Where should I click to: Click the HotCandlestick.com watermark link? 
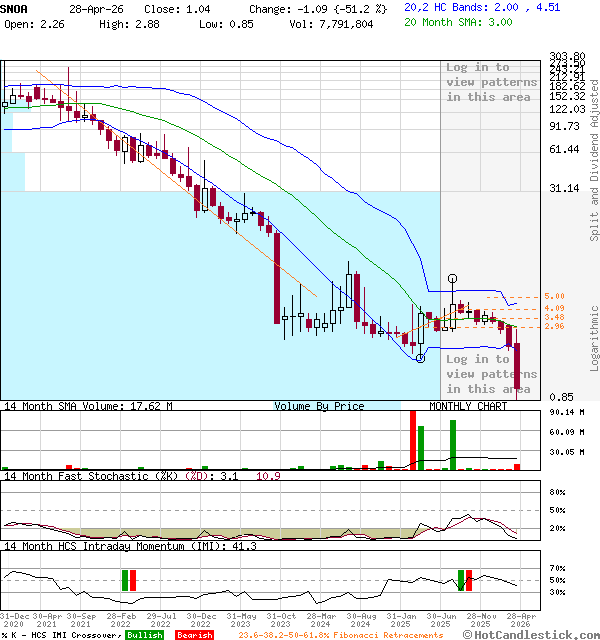[x=540, y=634]
